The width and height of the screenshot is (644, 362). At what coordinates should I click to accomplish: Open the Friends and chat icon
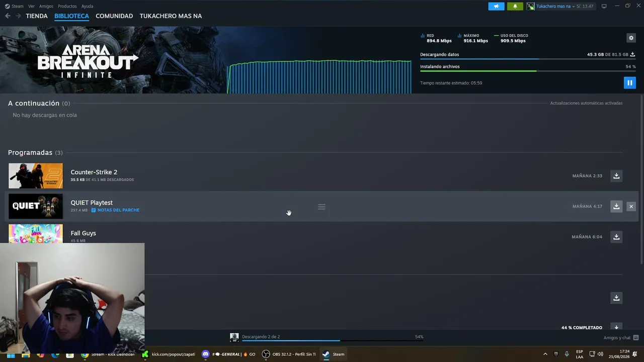point(636,338)
